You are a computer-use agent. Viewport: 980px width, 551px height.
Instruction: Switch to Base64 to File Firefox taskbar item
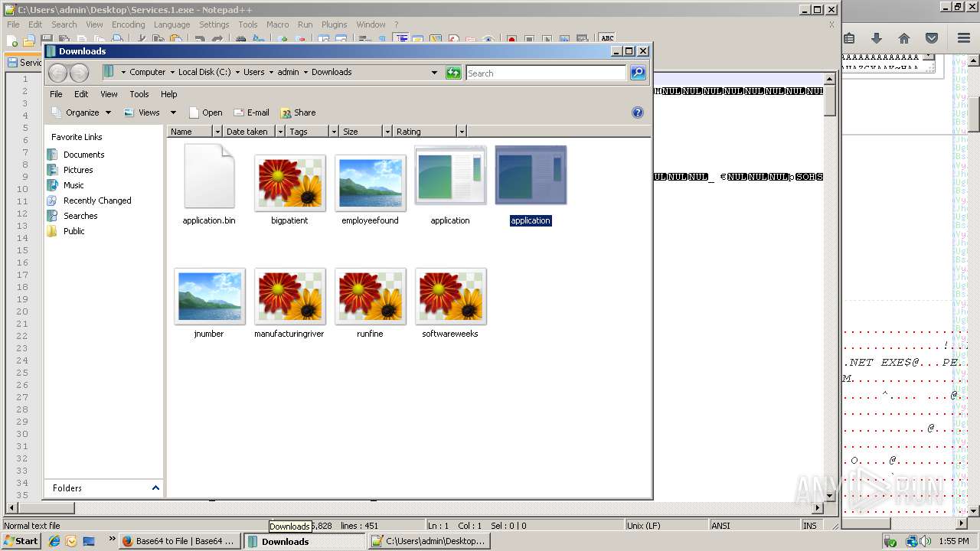pos(180,541)
